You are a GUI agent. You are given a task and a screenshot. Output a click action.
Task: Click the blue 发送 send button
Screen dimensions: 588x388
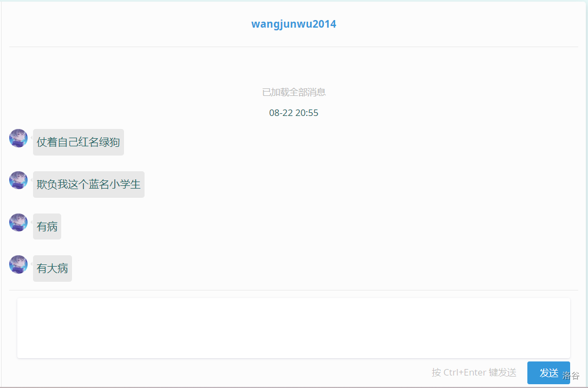tap(548, 373)
